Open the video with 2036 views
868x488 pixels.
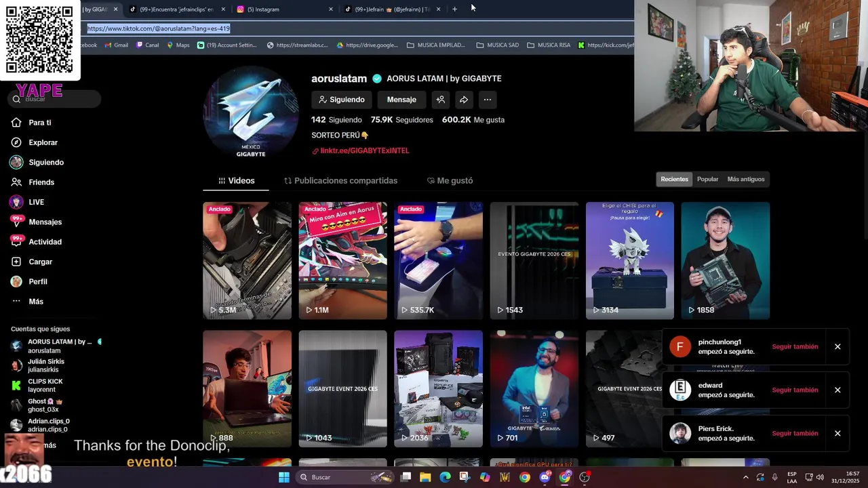click(x=438, y=388)
